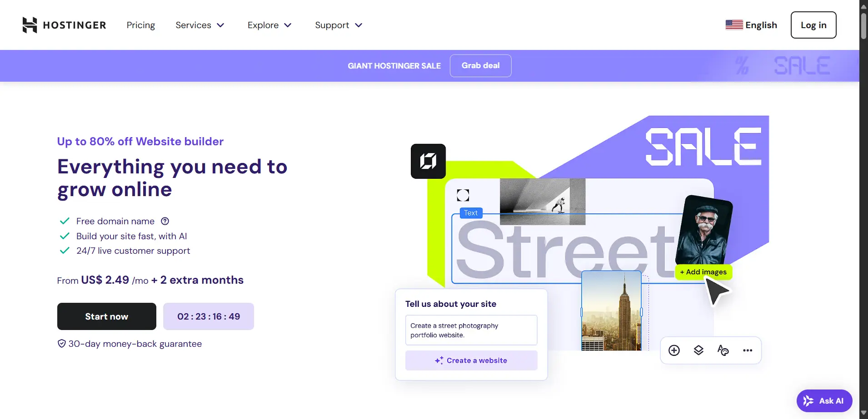Image resolution: width=868 pixels, height=419 pixels.
Task: Open the Ask AI chat button
Action: (824, 401)
